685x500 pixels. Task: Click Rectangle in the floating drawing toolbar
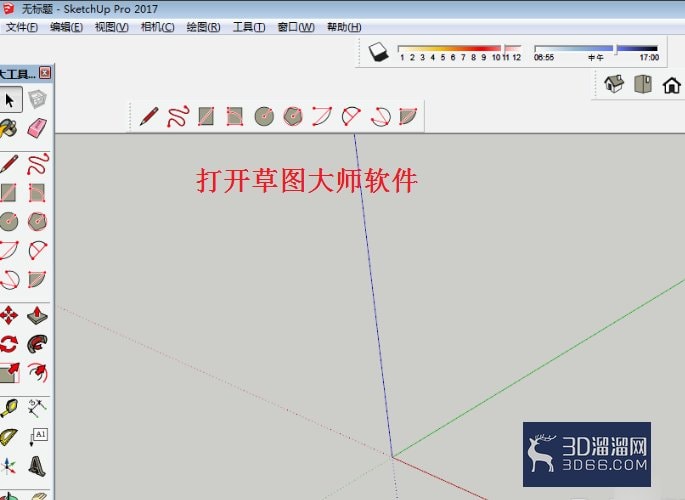pos(206,116)
